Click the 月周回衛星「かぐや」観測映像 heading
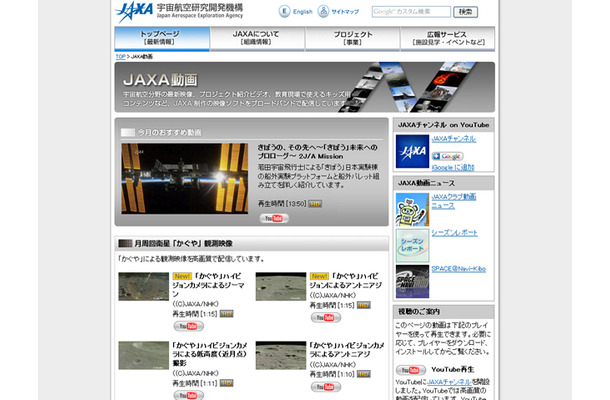 183,244
